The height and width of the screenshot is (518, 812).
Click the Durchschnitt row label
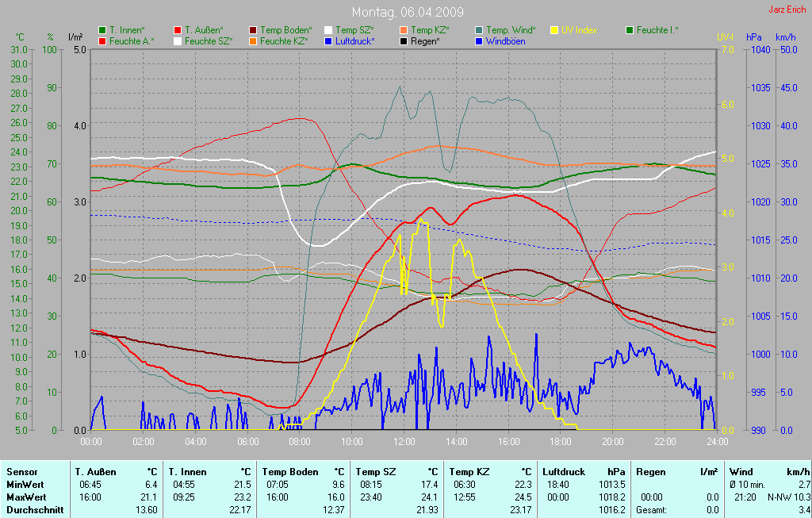(35, 509)
